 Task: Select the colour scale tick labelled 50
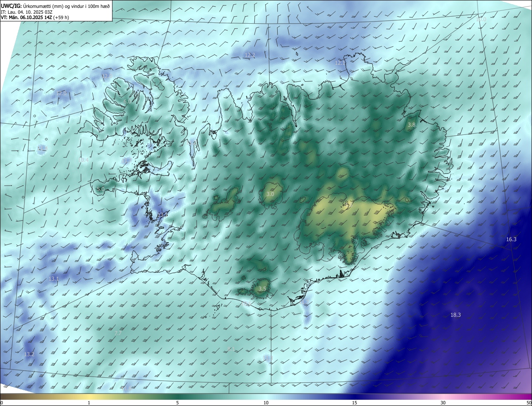[529, 403]
